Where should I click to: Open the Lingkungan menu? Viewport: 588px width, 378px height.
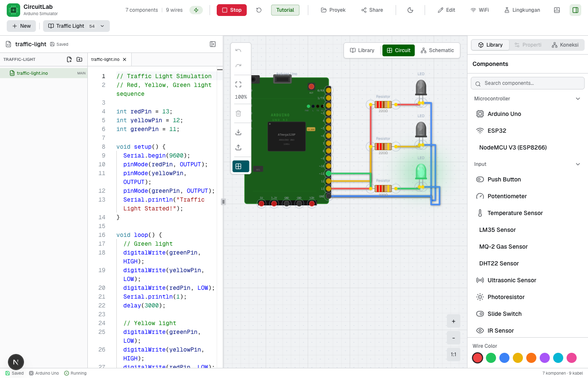pos(522,10)
